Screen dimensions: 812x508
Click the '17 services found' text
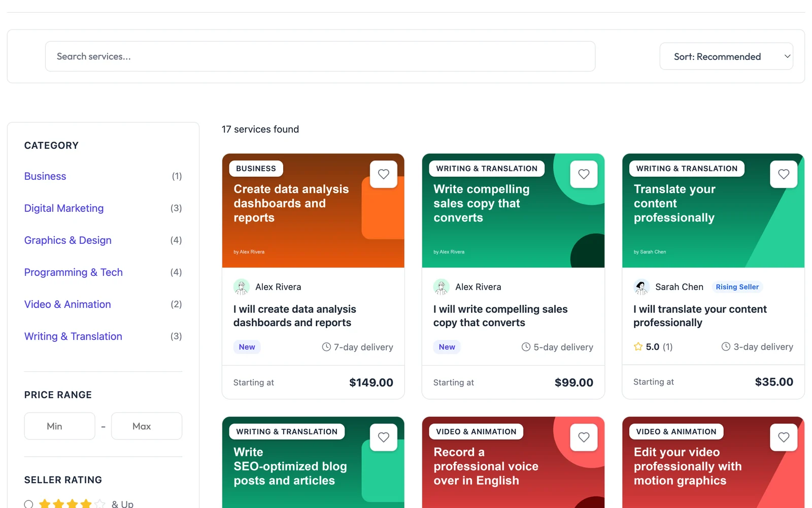pyautogui.click(x=260, y=129)
